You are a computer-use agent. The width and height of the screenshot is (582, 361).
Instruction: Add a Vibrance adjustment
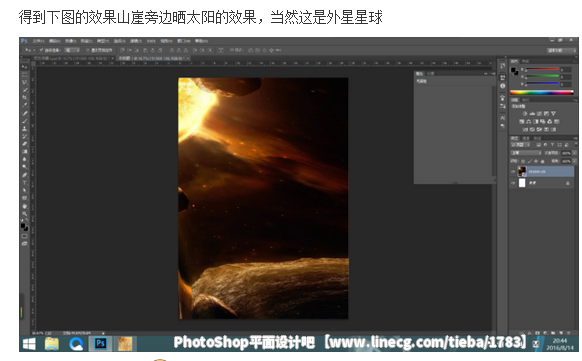553,114
